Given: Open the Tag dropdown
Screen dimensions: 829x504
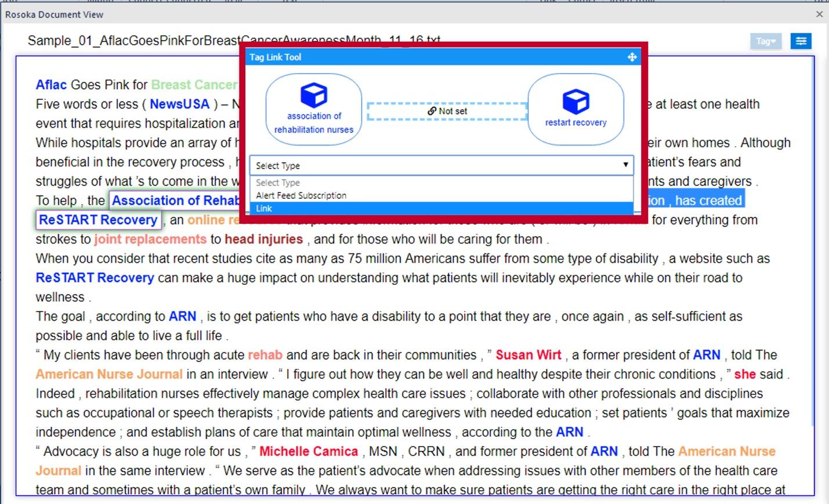Looking at the screenshot, I should [x=765, y=41].
